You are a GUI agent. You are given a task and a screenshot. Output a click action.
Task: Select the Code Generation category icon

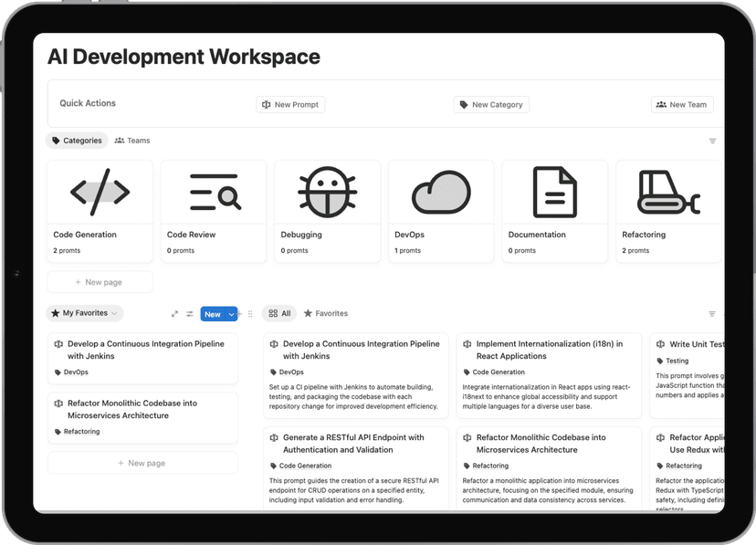(x=100, y=190)
